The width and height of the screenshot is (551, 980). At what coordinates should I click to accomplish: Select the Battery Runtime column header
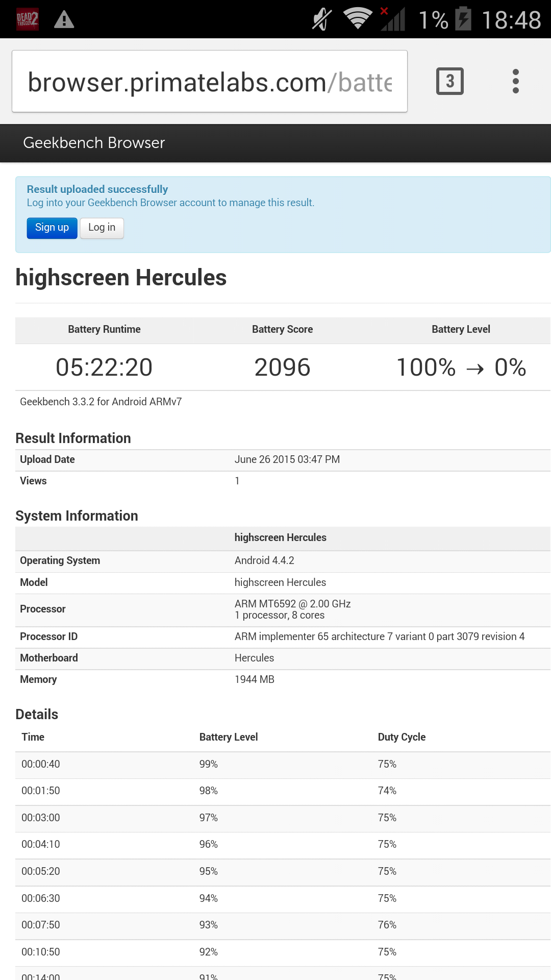click(104, 329)
